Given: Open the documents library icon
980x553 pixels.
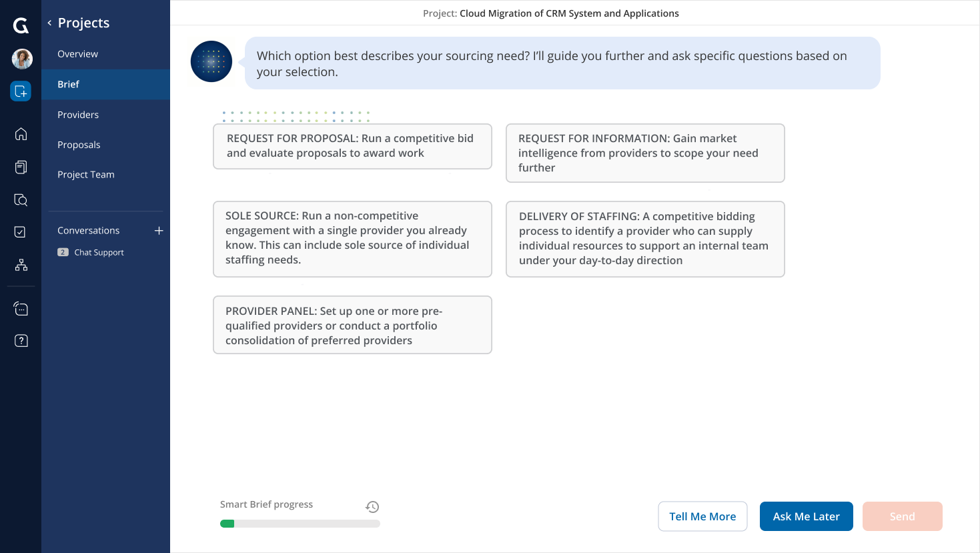Looking at the screenshot, I should (20, 167).
